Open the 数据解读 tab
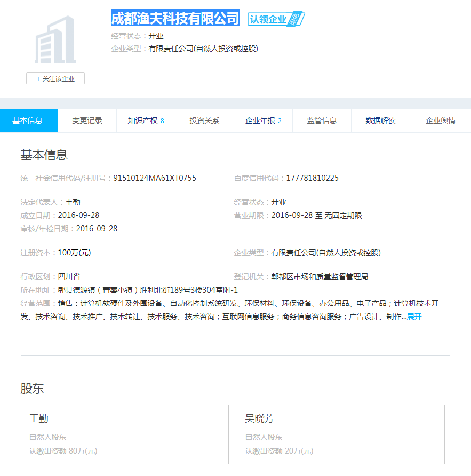This screenshot has width=471, height=476. (x=380, y=120)
